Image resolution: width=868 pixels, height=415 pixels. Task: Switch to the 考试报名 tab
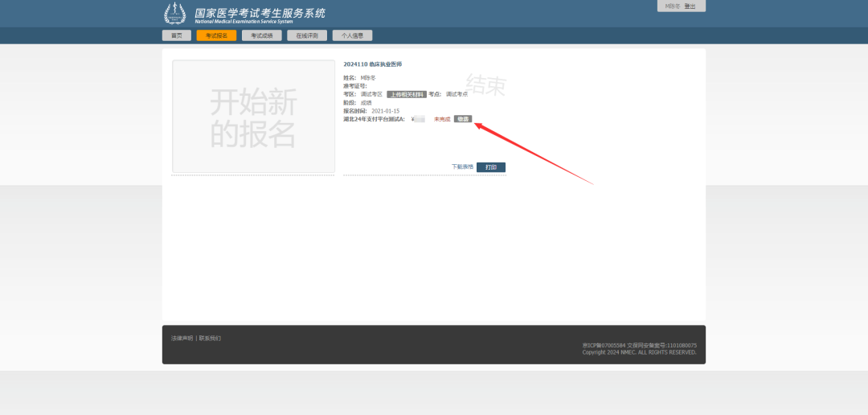tap(216, 35)
